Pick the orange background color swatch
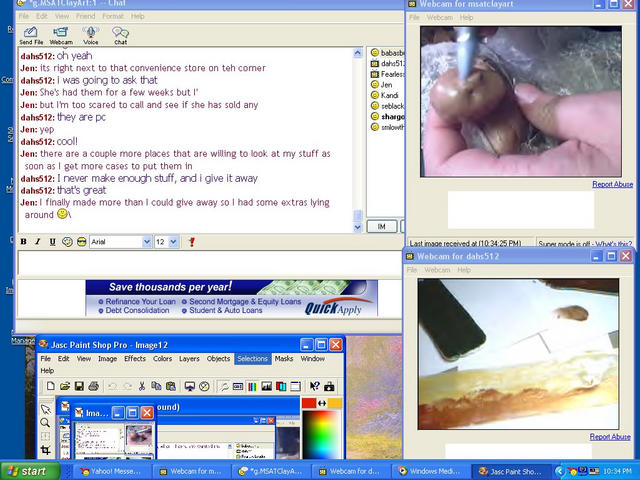Viewport: 640px width, 480px height. [x=335, y=403]
